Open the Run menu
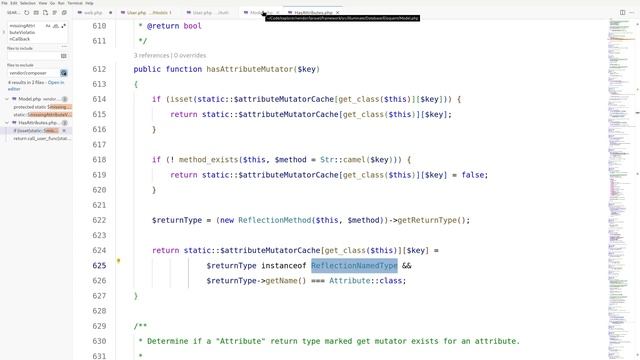The width and height of the screenshot is (640, 360). (61, 3)
